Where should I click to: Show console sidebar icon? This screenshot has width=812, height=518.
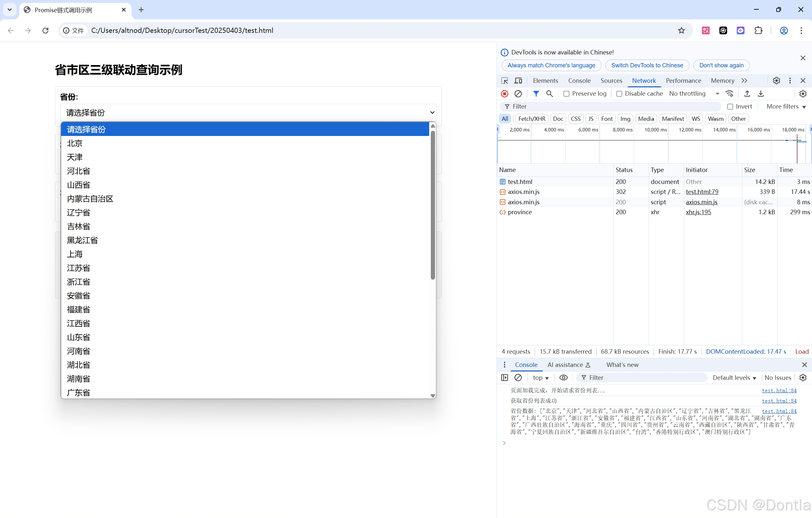[505, 378]
